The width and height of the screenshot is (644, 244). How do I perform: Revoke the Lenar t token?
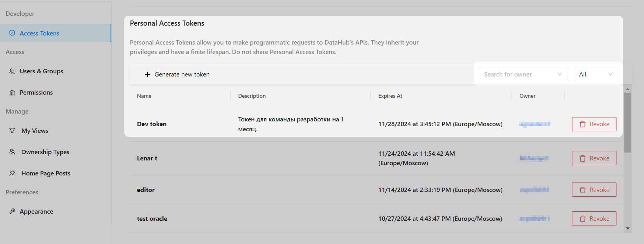tap(594, 158)
